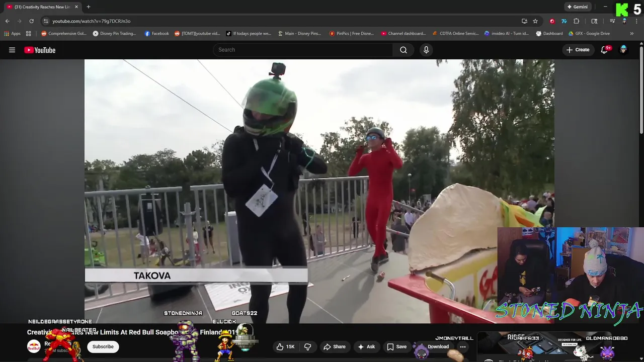Viewport: 644px width, 362px height.
Task: Open the tab grid icon beside Apps
Action: tap(29, 34)
